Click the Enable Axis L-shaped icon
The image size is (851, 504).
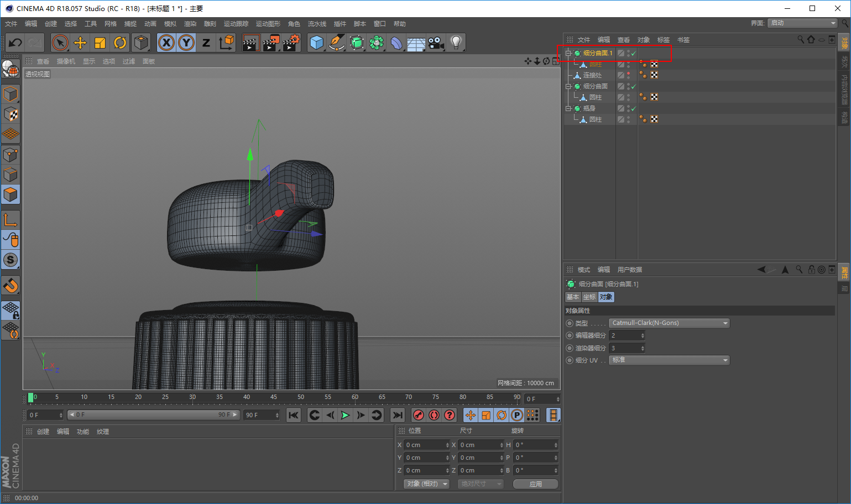11,220
